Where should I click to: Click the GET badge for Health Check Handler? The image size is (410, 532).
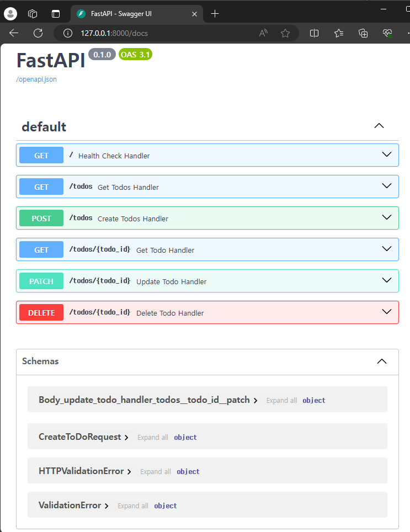tap(41, 155)
